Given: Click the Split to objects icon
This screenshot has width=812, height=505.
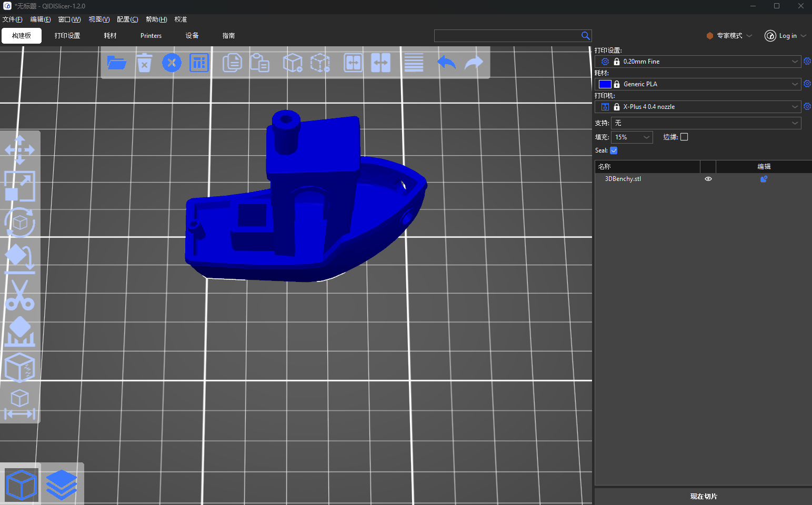Looking at the screenshot, I should point(353,63).
